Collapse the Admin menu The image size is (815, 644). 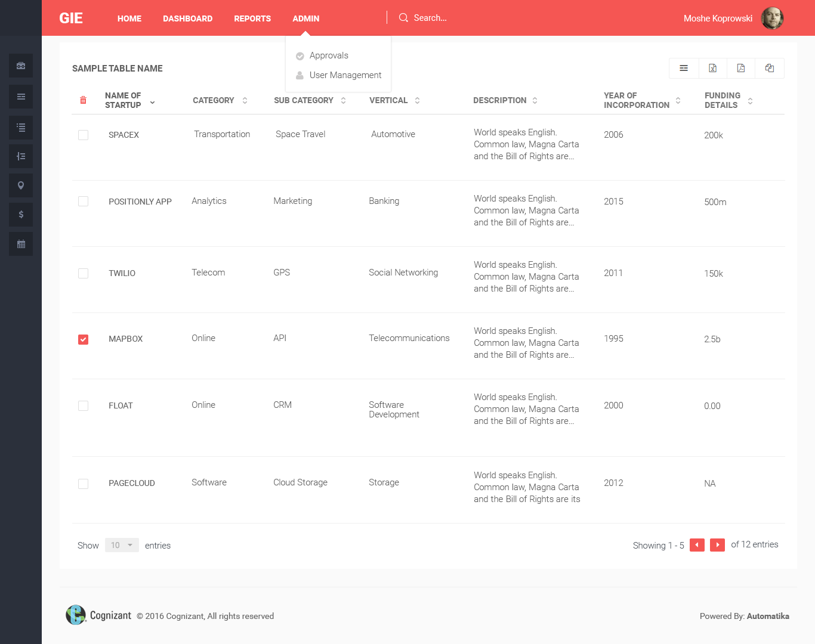pyautogui.click(x=305, y=18)
